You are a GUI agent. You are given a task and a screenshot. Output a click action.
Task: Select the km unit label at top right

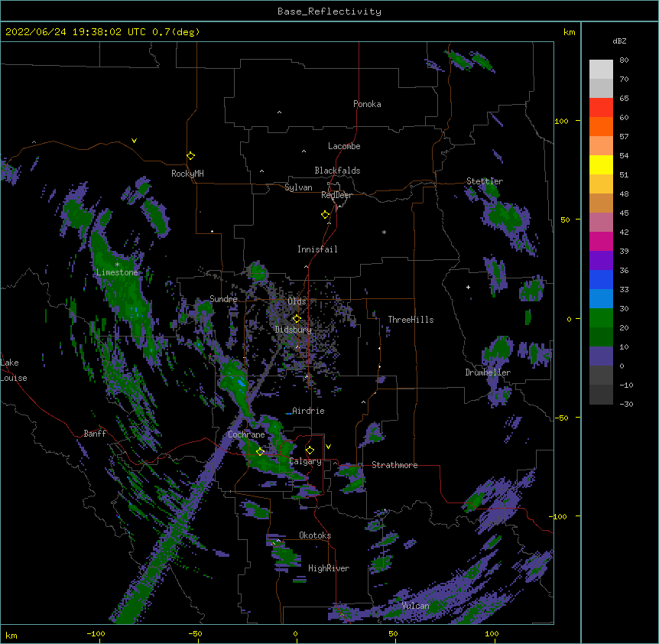click(569, 32)
